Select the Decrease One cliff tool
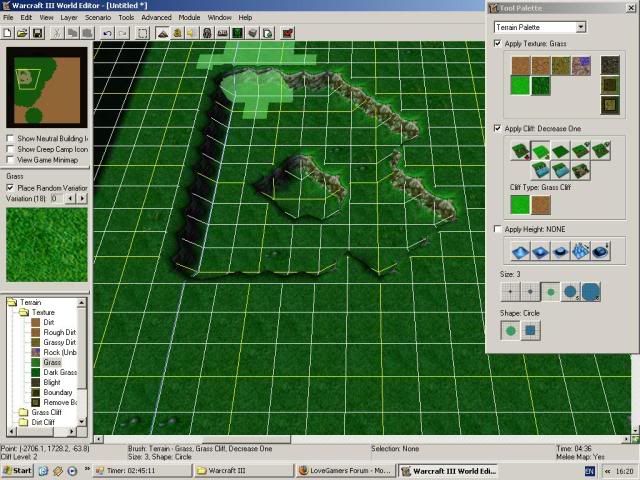 tap(540, 151)
